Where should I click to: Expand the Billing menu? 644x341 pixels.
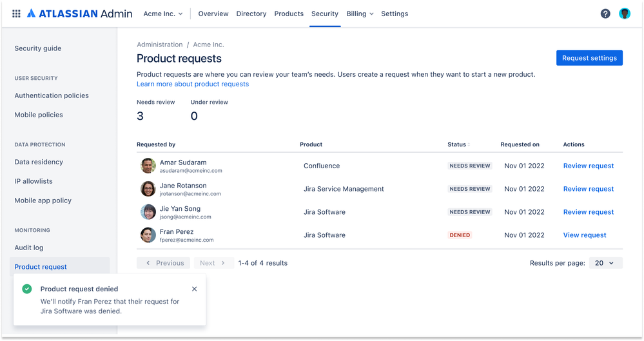[360, 14]
